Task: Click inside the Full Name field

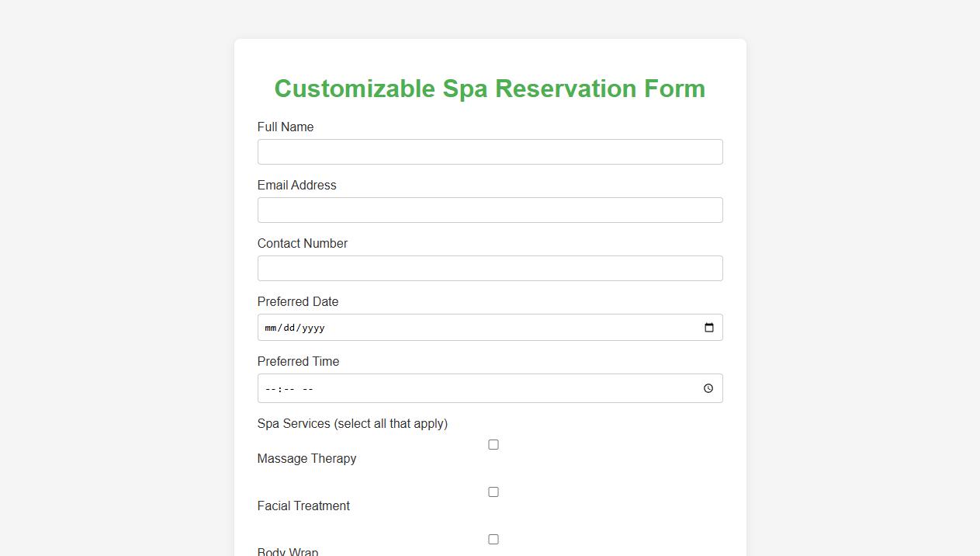Action: (490, 151)
